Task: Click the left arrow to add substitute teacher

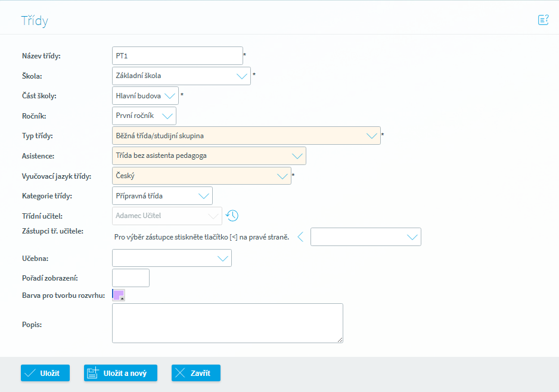Action: click(x=300, y=237)
